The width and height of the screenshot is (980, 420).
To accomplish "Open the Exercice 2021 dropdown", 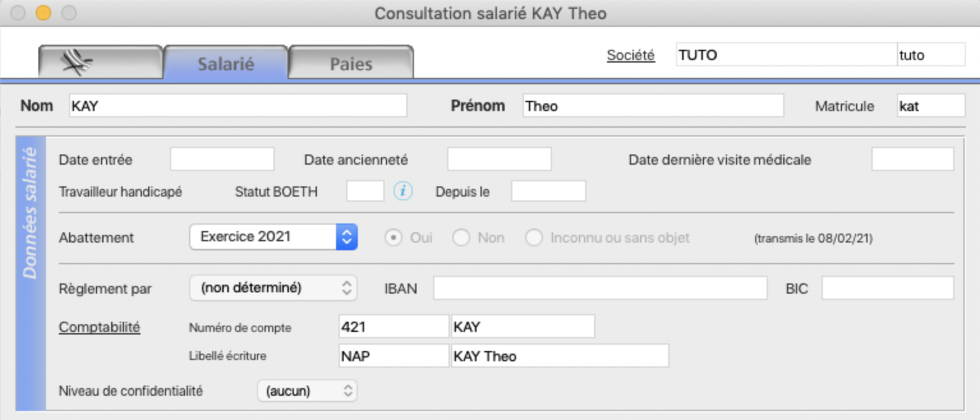I will 273,237.
